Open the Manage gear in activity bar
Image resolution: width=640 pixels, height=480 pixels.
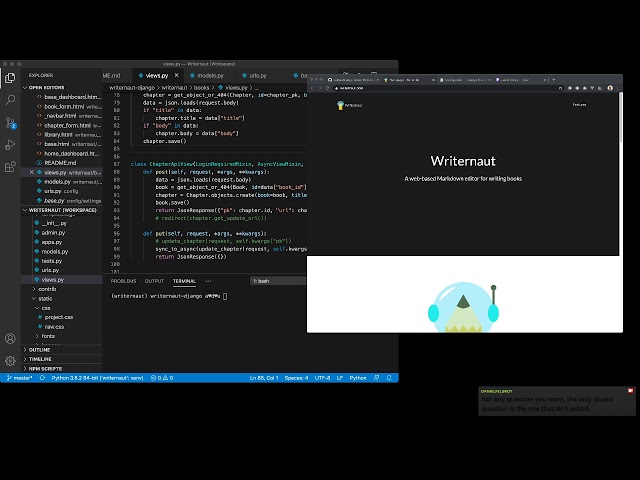coord(10,360)
